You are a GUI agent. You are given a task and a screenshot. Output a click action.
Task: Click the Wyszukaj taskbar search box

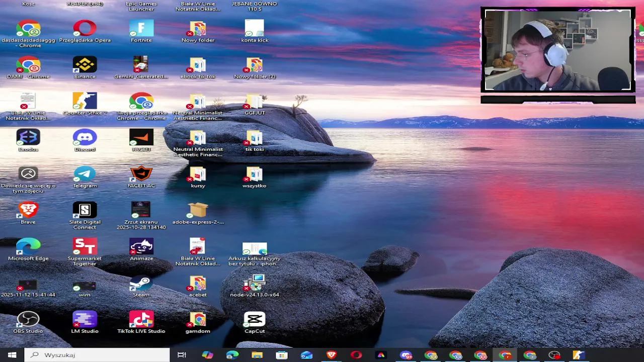[x=97, y=355]
